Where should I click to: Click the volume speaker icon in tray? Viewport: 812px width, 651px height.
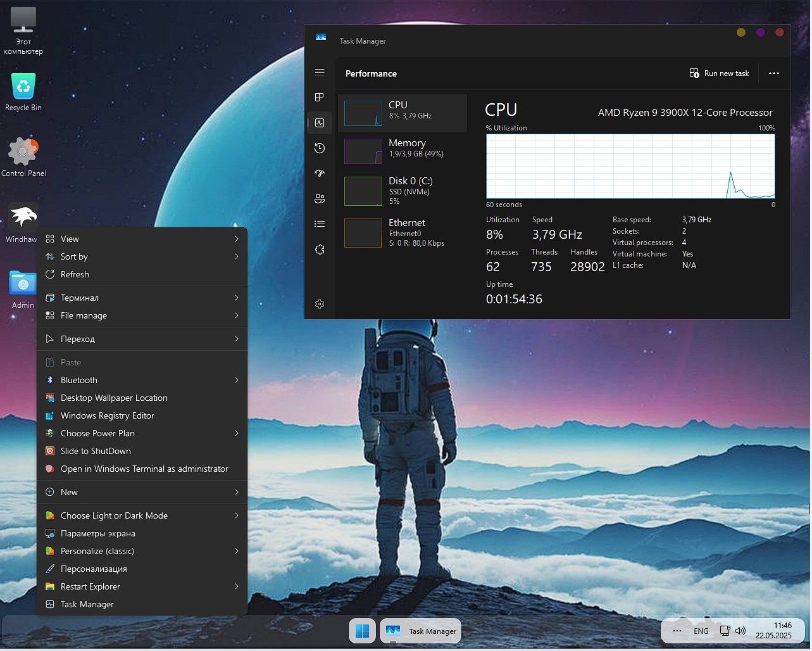[740, 631]
